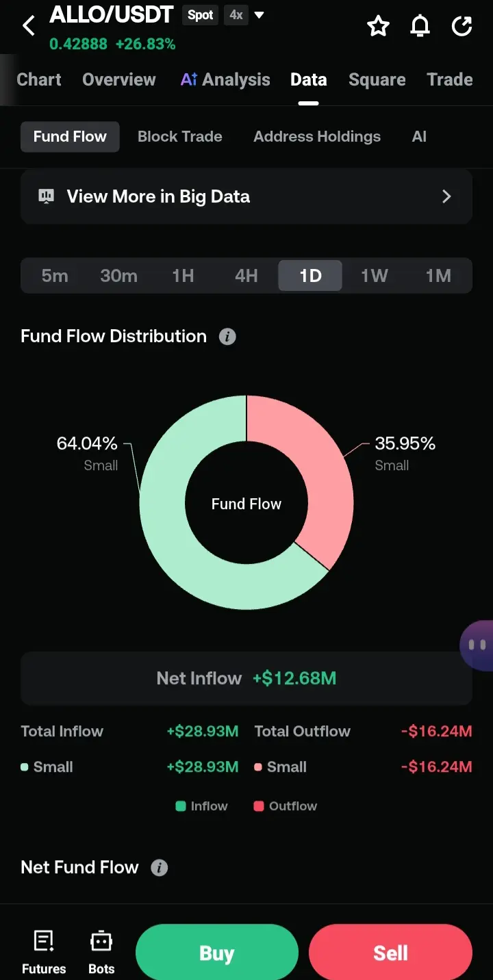Open Futures icon in bottom bar
Viewport: 493px width, 980px height.
coord(44,951)
